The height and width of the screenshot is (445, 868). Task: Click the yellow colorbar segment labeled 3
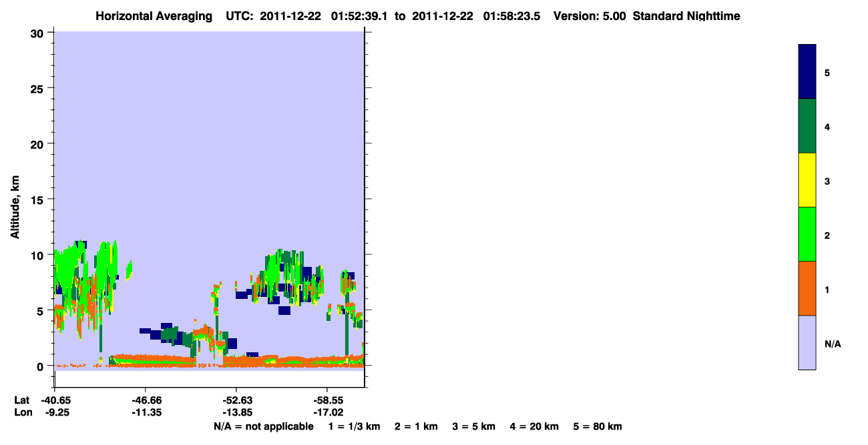(x=807, y=180)
